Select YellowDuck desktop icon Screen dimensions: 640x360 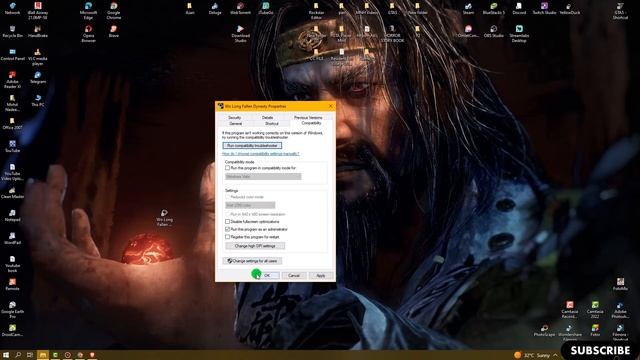point(569,9)
